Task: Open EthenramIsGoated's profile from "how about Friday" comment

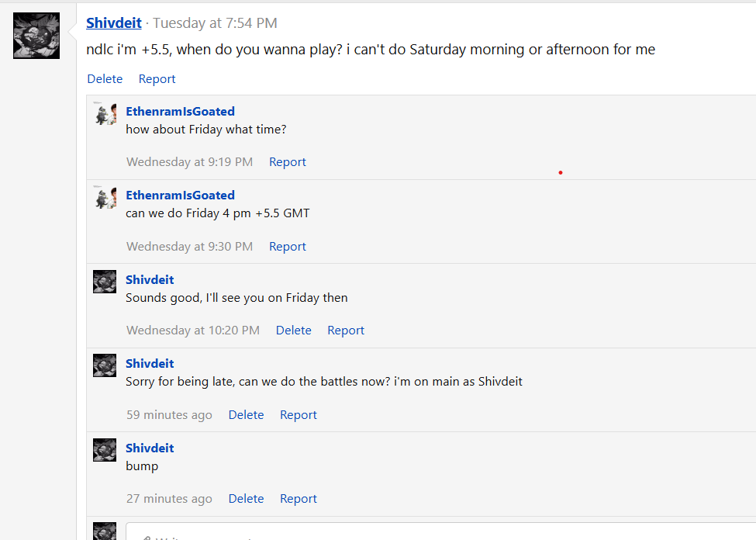Action: (x=180, y=112)
